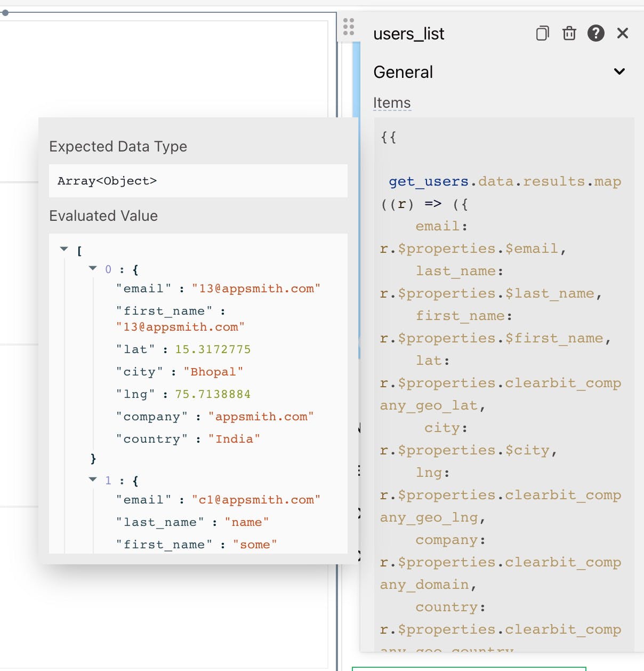This screenshot has height=671, width=644.
Task: Collapse item 0 in Evaluated Value
Action: pyautogui.click(x=93, y=268)
